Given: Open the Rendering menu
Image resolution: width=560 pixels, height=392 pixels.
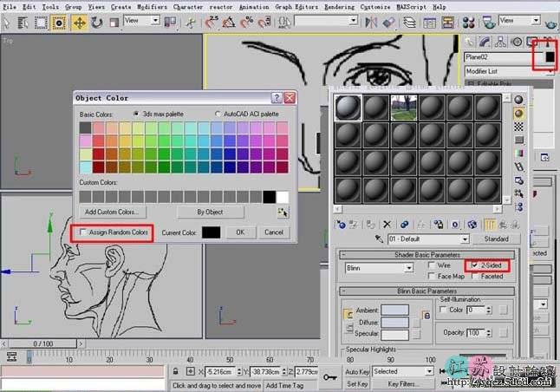Looking at the screenshot, I should point(339,7).
